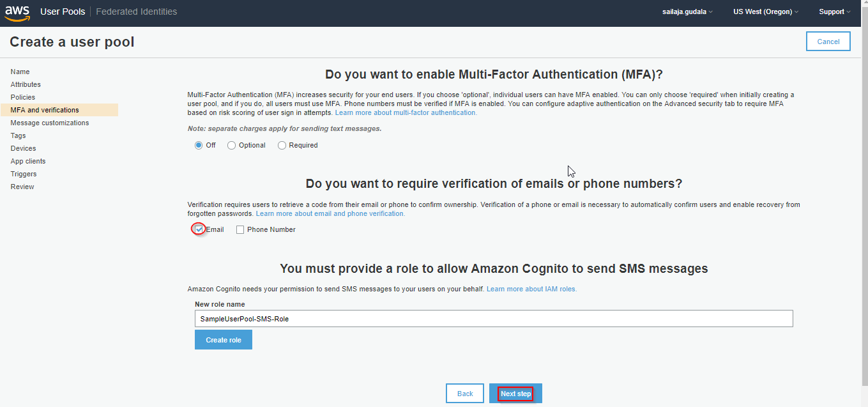Choose Optional for MFA
This screenshot has width=868, height=407.
(x=232, y=146)
